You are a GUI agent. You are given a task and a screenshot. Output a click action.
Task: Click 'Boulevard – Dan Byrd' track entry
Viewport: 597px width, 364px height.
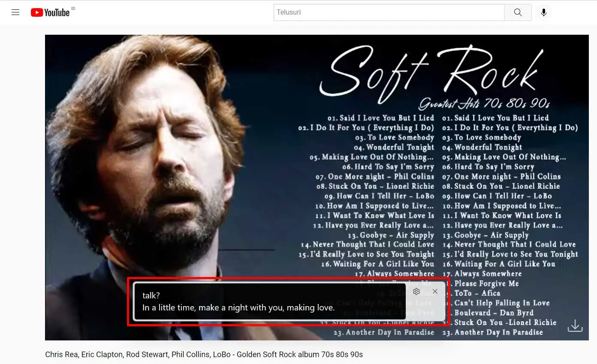point(494,313)
